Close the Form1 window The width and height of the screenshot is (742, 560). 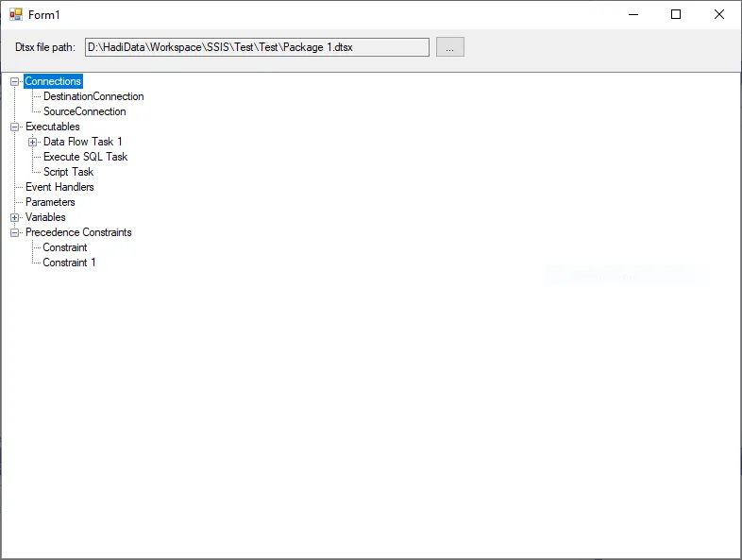(x=718, y=15)
